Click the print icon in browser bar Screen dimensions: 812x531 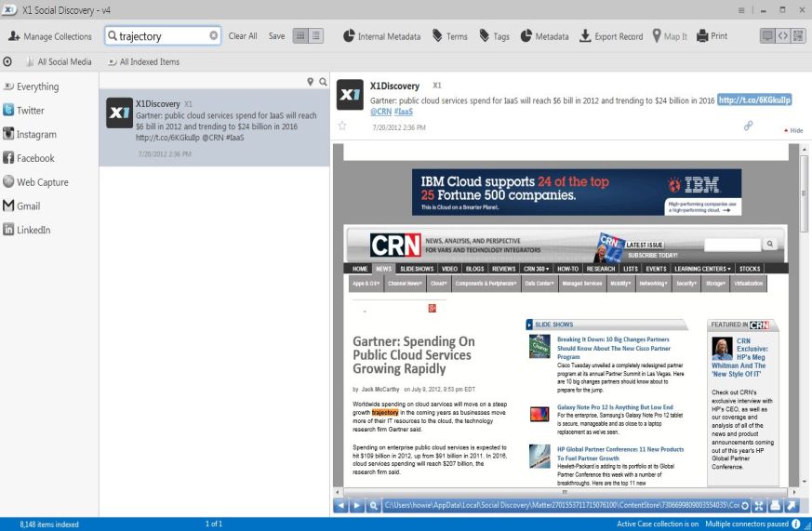775,506
